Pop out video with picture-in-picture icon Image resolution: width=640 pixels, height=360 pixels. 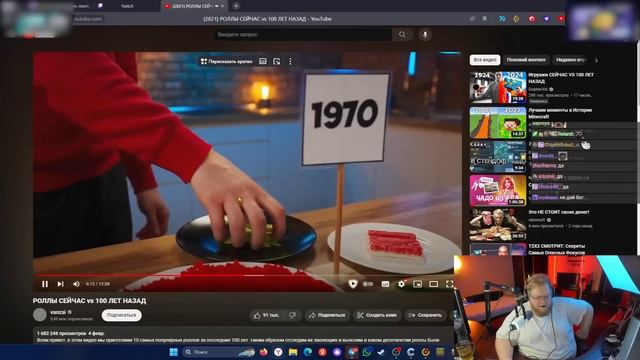tap(277, 61)
